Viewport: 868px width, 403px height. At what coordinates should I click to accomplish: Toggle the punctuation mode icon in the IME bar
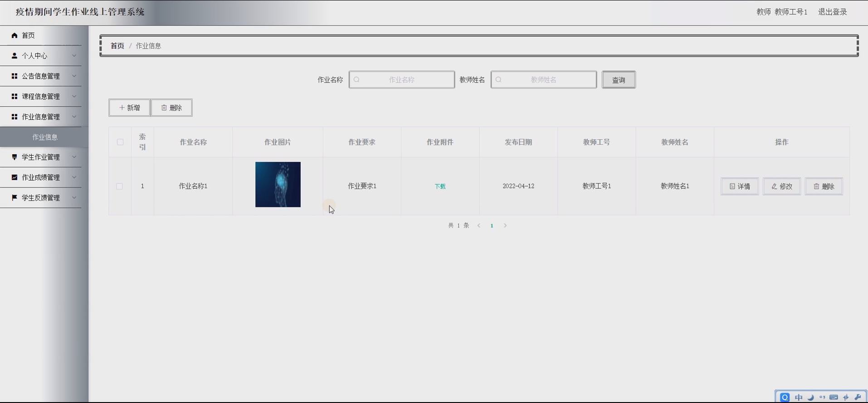[x=822, y=397]
